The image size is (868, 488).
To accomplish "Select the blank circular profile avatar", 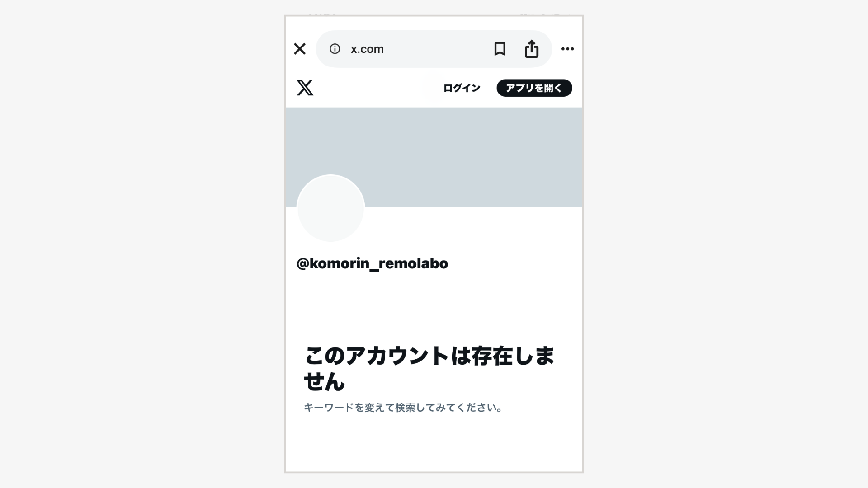I will [330, 208].
